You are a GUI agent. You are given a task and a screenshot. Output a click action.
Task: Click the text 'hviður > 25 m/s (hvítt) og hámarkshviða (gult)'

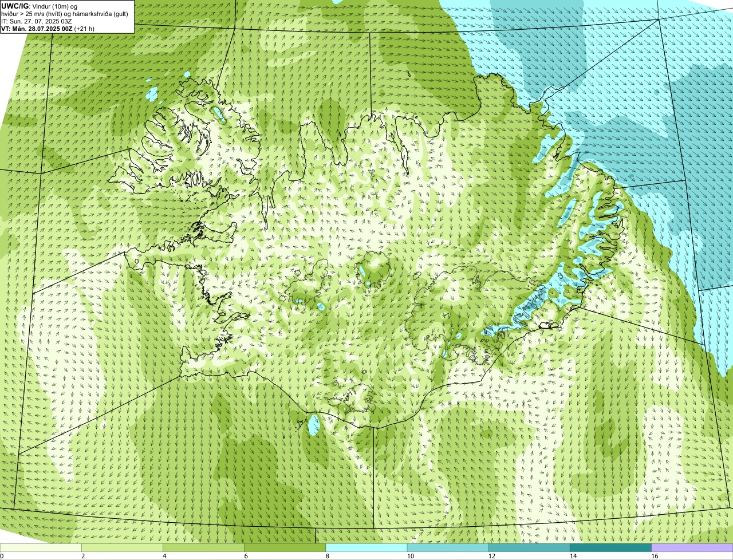pyautogui.click(x=65, y=14)
